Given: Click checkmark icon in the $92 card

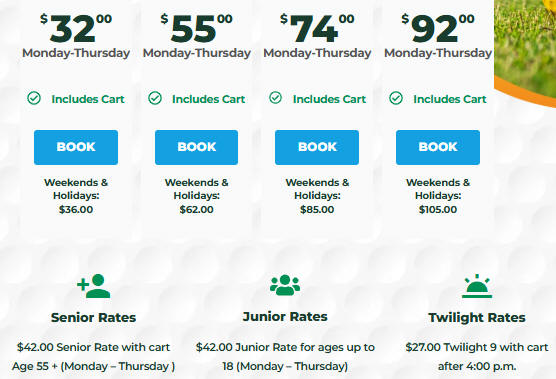Looking at the screenshot, I should point(396,98).
